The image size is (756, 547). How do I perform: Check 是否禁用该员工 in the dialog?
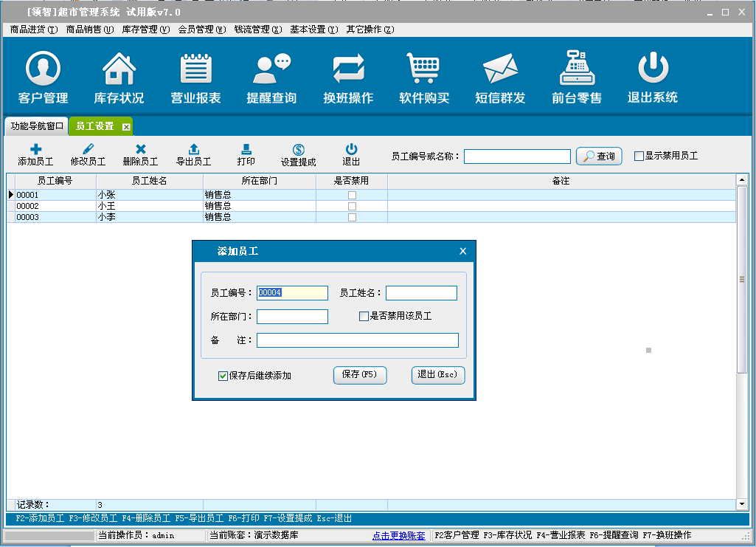coord(364,317)
